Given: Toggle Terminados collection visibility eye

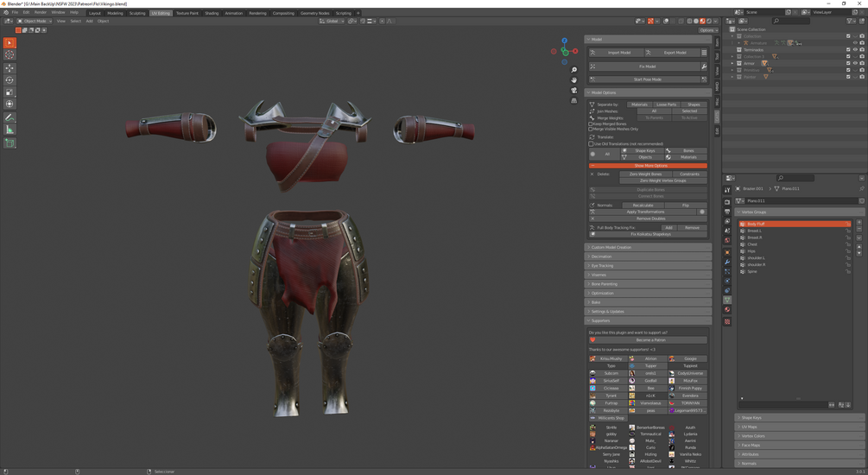Looking at the screenshot, I should point(855,50).
